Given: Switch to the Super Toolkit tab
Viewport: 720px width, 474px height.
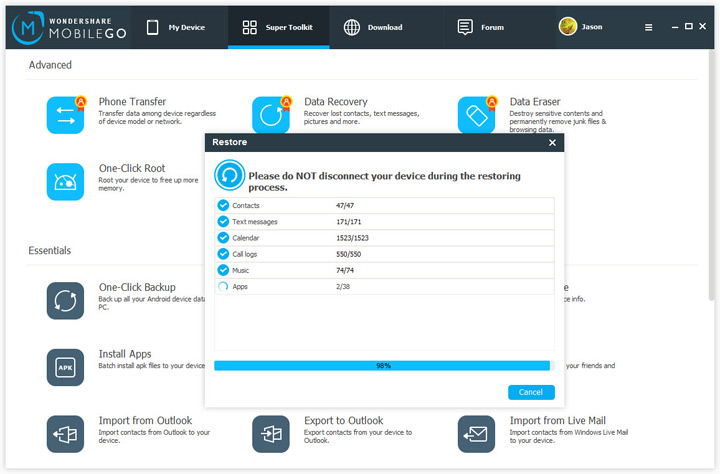Looking at the screenshot, I should point(278,28).
